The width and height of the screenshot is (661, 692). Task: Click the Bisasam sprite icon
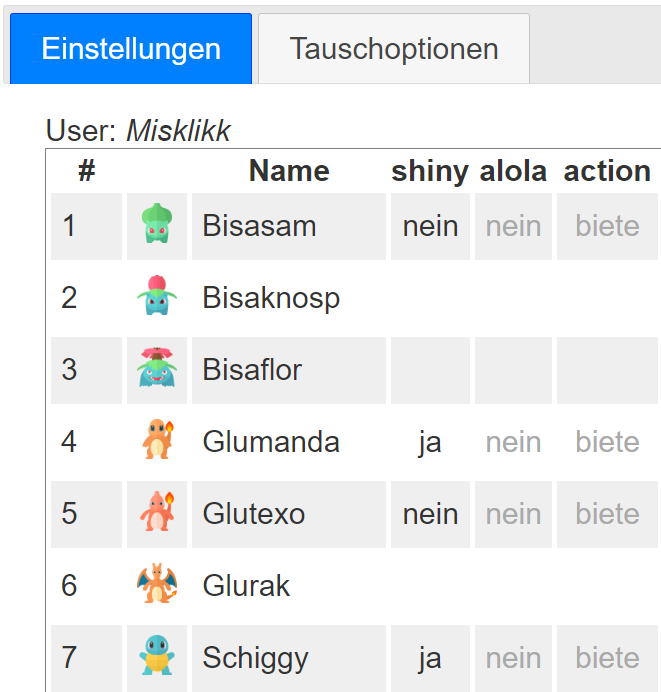157,225
